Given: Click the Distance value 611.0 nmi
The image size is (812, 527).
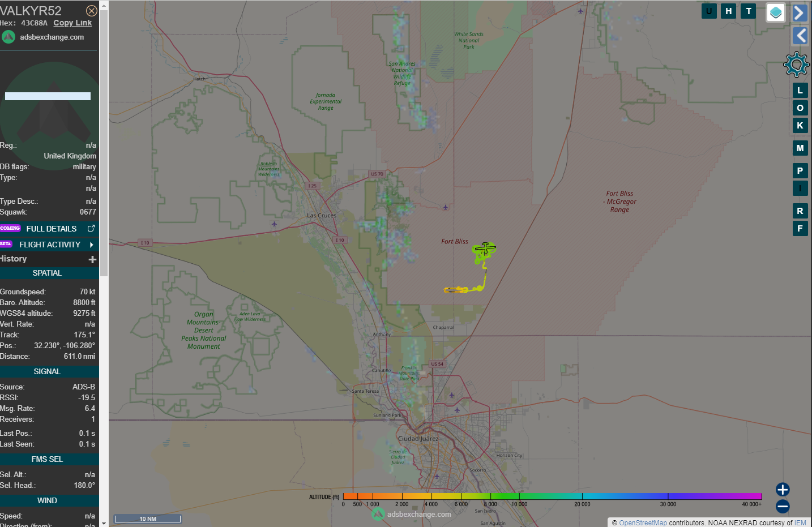Looking at the screenshot, I should pos(79,357).
